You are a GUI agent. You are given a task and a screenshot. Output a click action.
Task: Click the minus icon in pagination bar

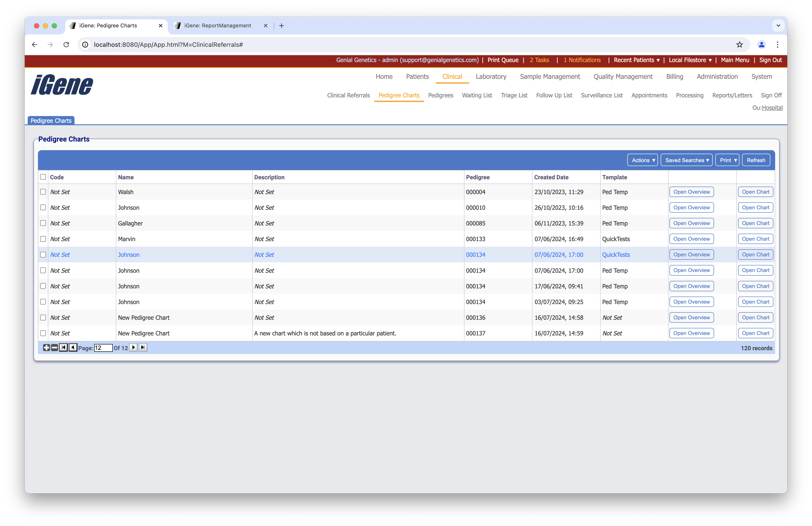click(x=55, y=348)
